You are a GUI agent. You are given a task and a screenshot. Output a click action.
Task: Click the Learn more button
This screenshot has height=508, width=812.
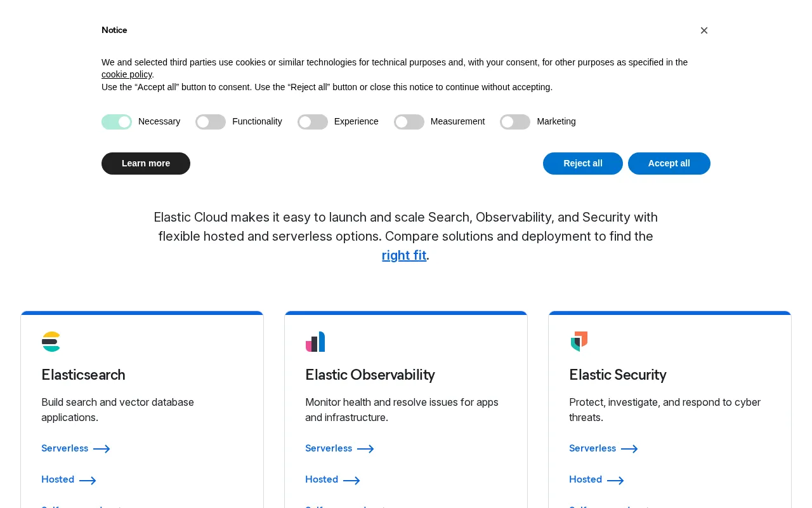(146, 163)
